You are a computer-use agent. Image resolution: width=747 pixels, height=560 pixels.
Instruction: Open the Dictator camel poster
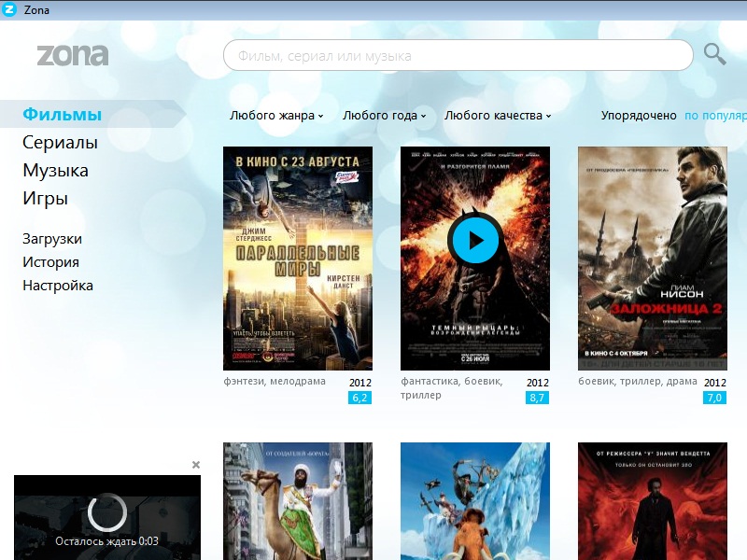(x=298, y=501)
